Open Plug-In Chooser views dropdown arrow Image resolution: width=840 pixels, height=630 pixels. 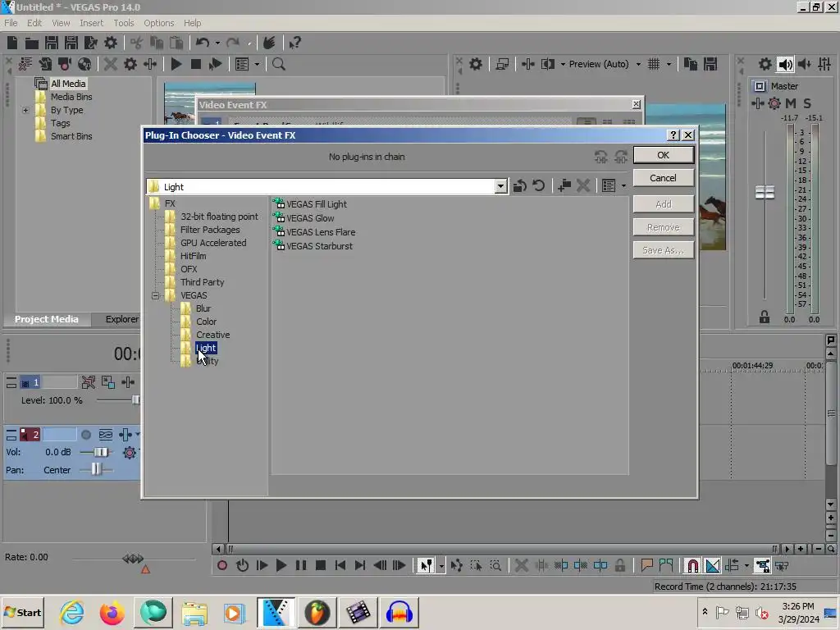pyautogui.click(x=623, y=186)
